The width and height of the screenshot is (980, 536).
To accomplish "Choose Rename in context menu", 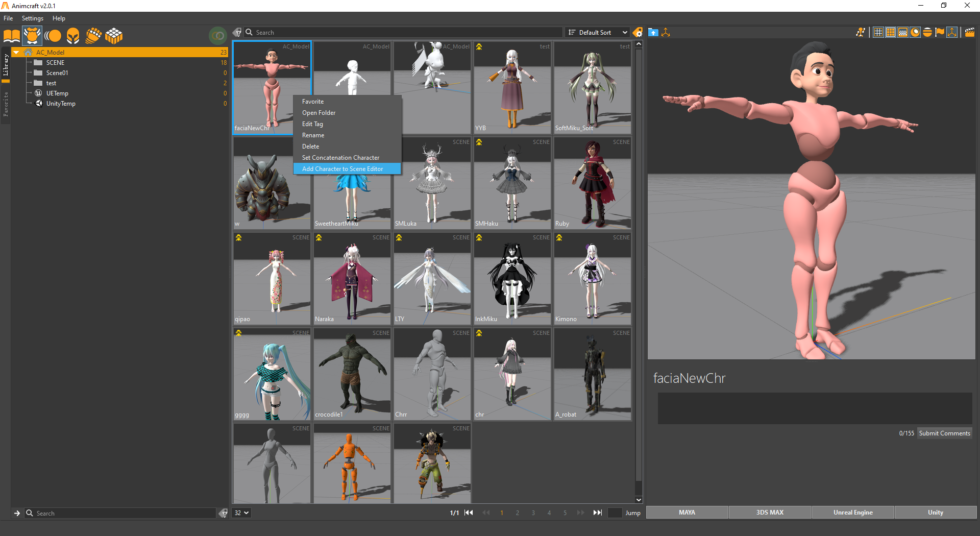I will [x=347, y=135].
